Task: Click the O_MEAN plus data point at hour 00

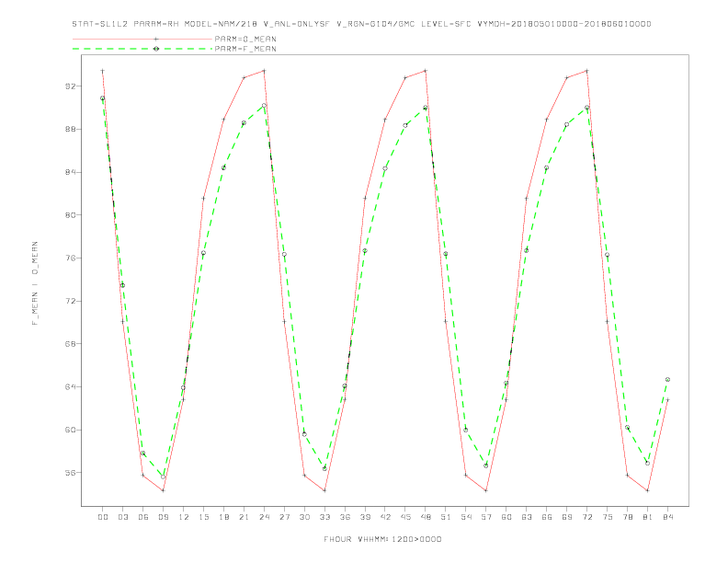Action: 103,71
